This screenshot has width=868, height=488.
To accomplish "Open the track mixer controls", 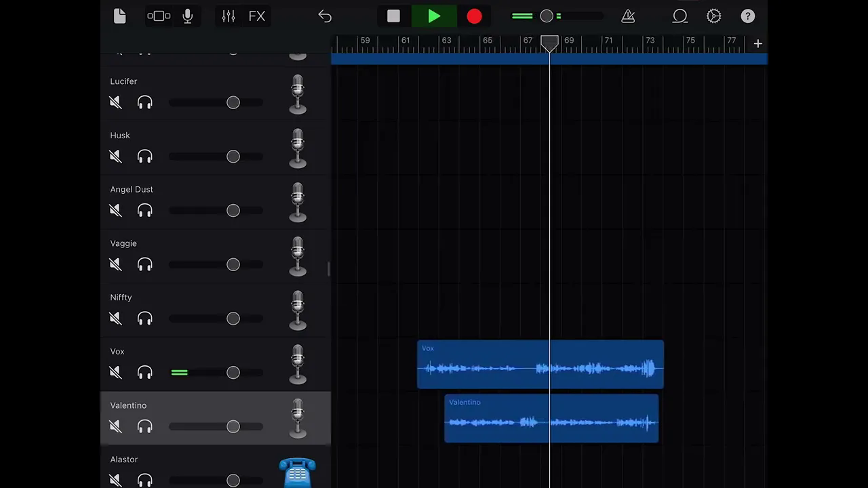I will (229, 16).
